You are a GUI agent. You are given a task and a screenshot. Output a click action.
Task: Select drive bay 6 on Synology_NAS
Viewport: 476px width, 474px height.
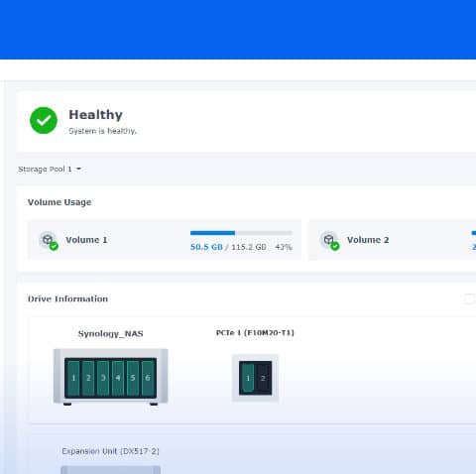click(148, 378)
